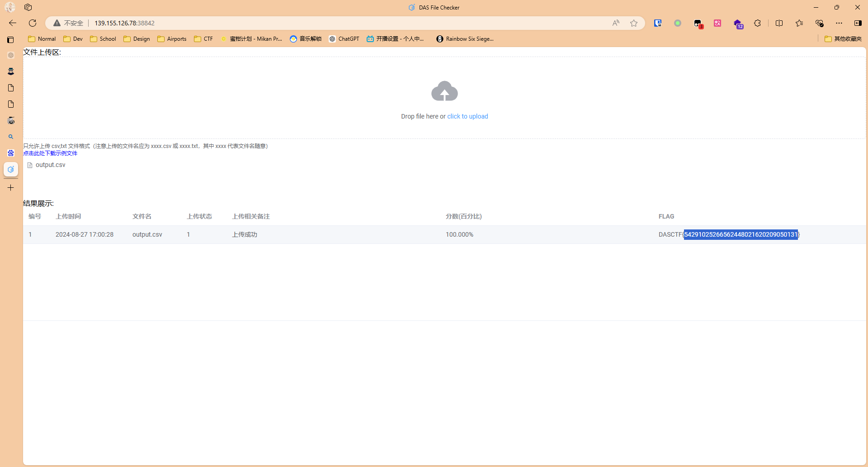The height and width of the screenshot is (467, 868).
Task: Open the Rainbow Six Siege bookmark
Action: click(465, 39)
